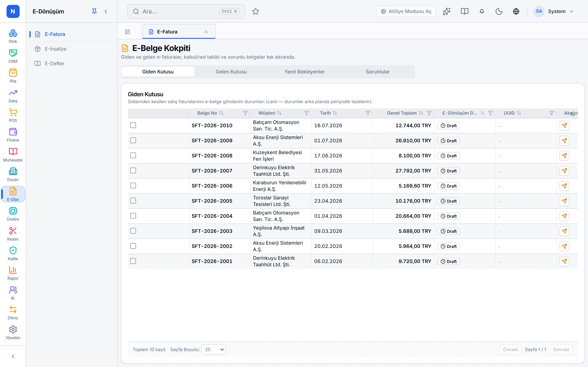
Task: Open the language globe icon
Action: (x=516, y=11)
